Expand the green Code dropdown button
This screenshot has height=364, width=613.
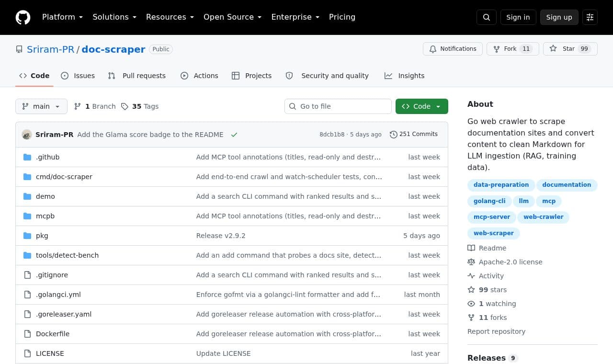[x=422, y=106]
